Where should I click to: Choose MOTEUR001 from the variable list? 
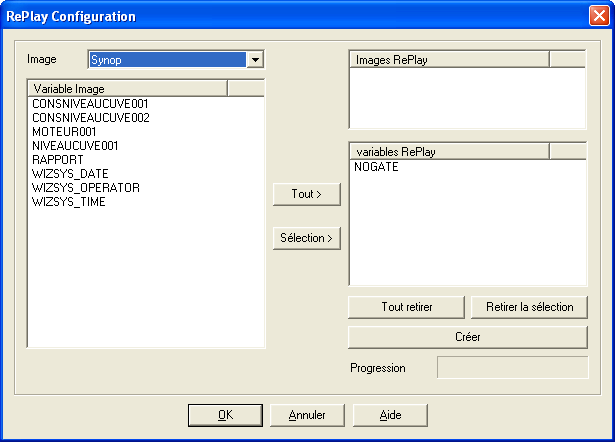64,132
